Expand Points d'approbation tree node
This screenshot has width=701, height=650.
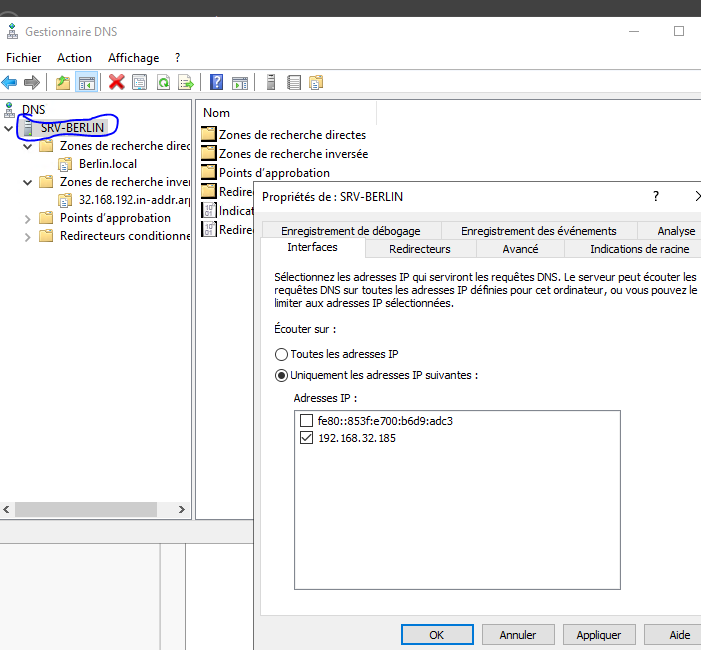[x=27, y=218]
